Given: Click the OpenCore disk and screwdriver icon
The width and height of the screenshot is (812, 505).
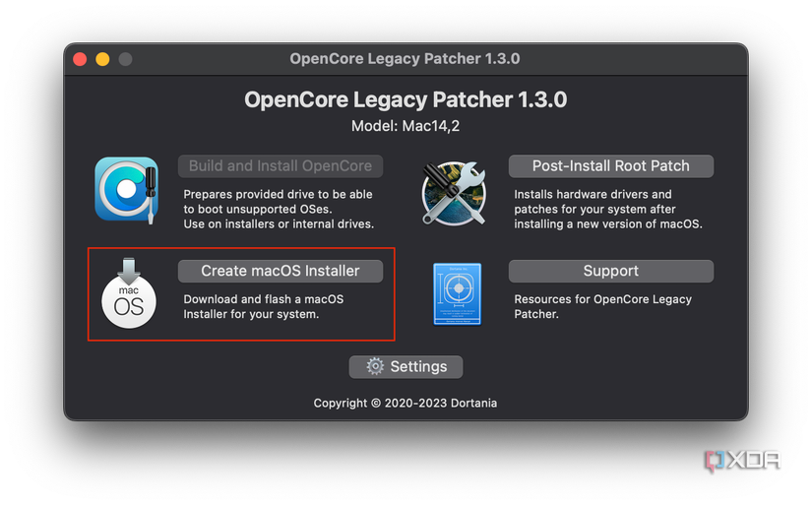Looking at the screenshot, I should coord(126,189).
